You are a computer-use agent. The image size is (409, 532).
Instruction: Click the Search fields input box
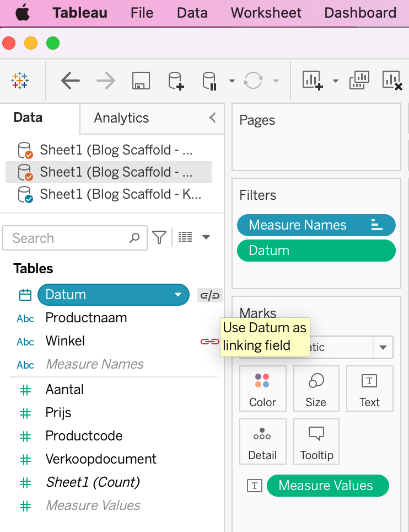click(69, 238)
